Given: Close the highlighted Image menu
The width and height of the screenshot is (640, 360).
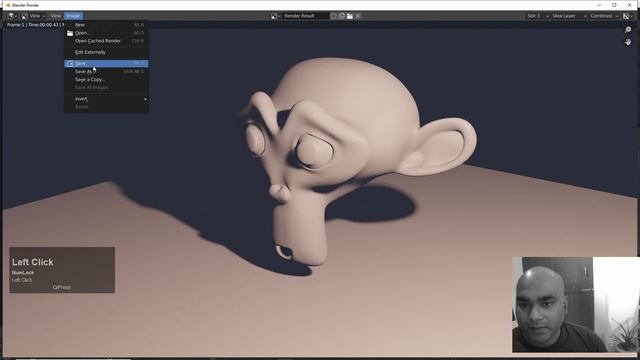Looking at the screenshot, I should click(x=73, y=16).
